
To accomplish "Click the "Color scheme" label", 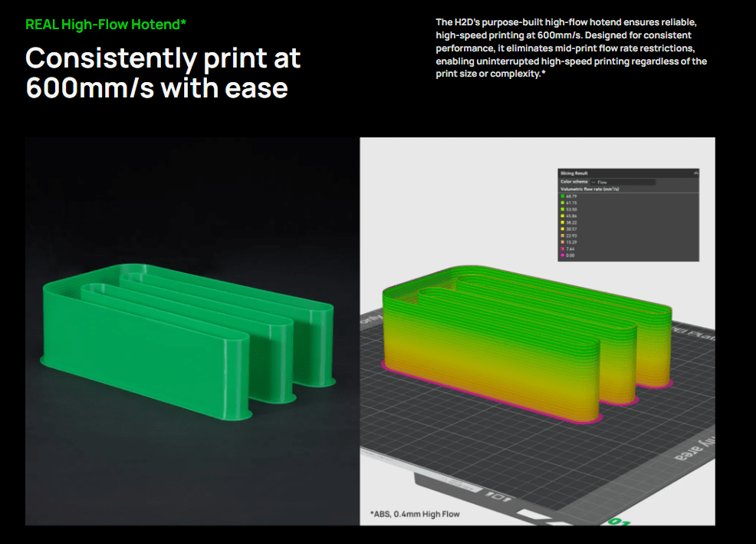I will [574, 182].
